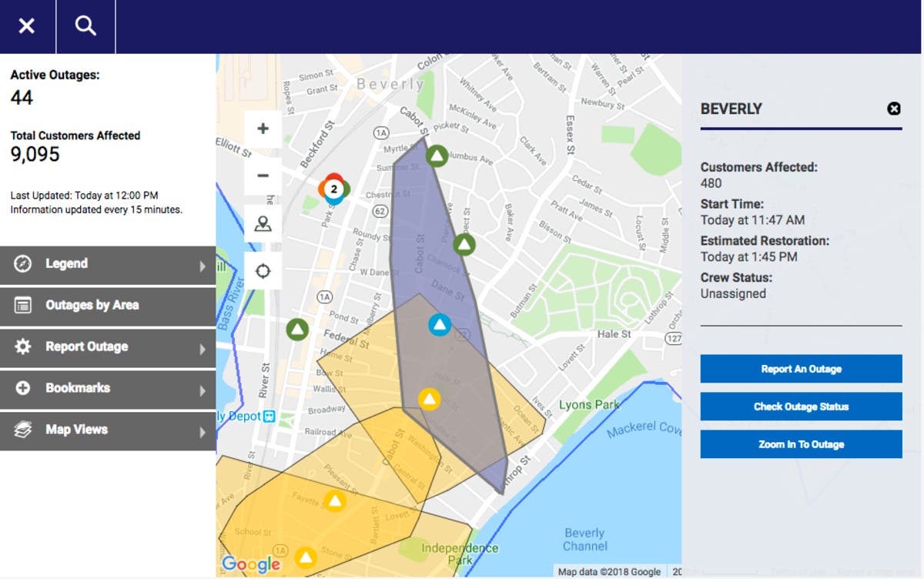Click the crosshair locate-me icon
The image size is (924, 579).
coord(263,271)
